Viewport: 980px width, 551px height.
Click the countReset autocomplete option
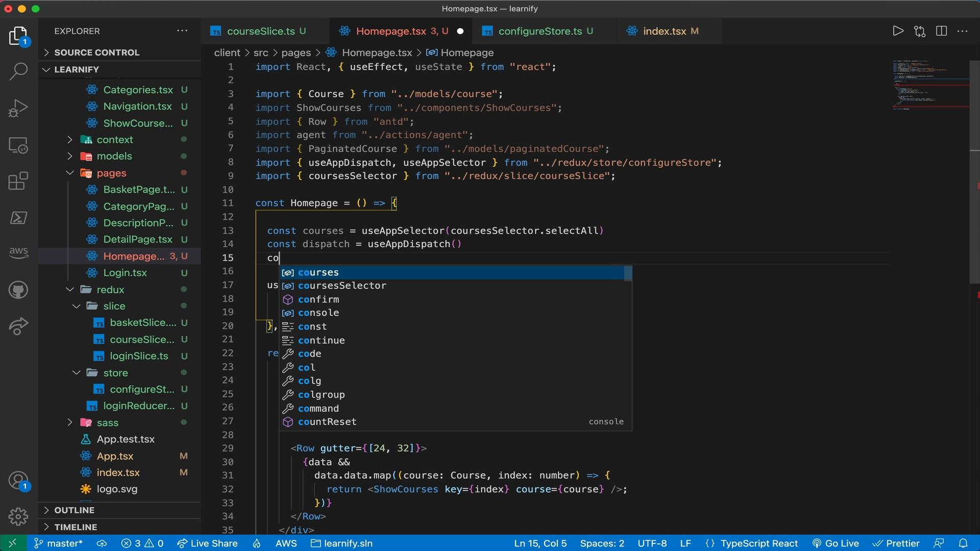327,421
